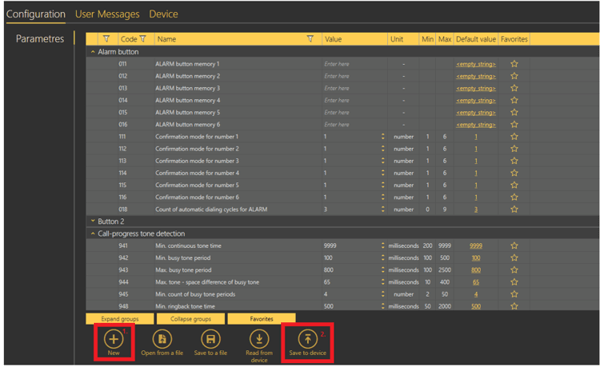Adjust stepper for Min. continuous tone time
Viewport: 600px width, 367px height.
point(383,246)
